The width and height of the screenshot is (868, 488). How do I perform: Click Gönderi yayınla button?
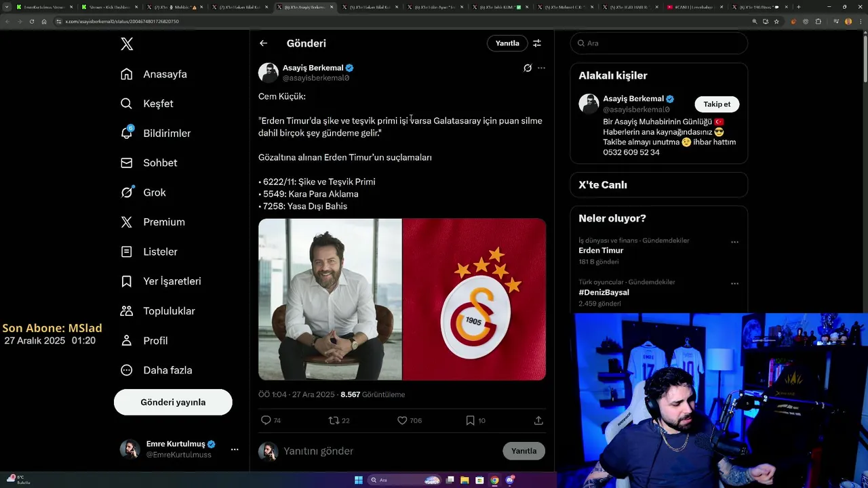[173, 402]
